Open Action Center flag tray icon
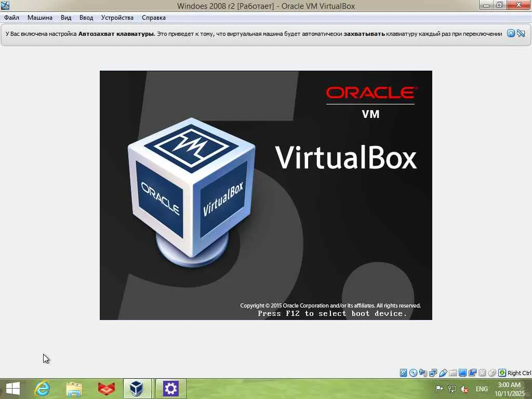Screen dimensions: 532x399 coord(439,389)
